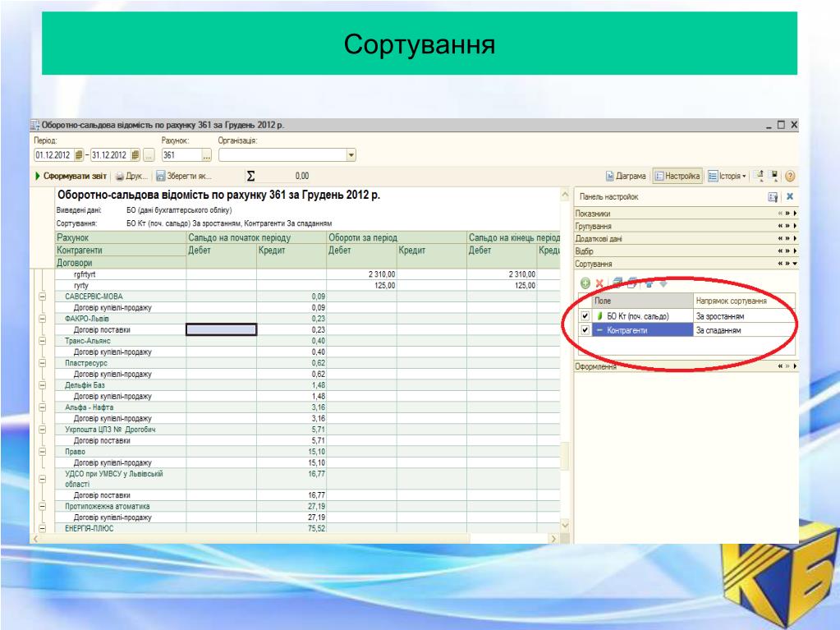The image size is (840, 630).
Task: Add a new sort field
Action: (585, 283)
